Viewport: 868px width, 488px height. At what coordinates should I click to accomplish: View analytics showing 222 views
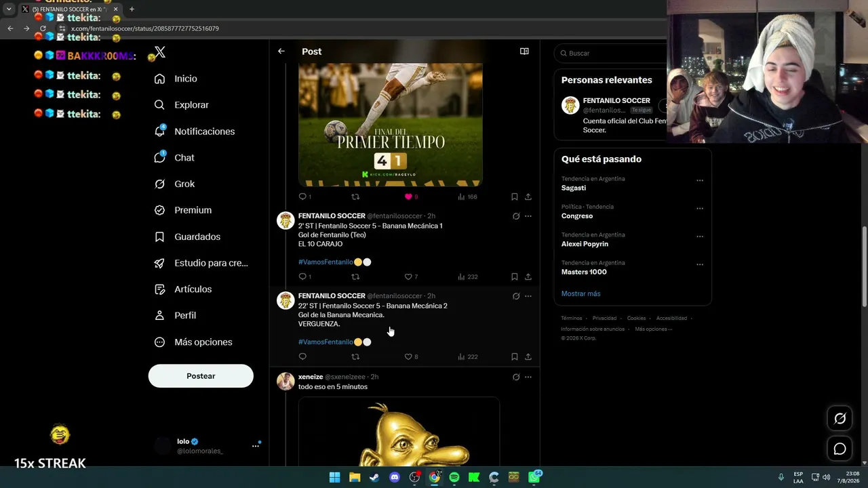pyautogui.click(x=467, y=357)
